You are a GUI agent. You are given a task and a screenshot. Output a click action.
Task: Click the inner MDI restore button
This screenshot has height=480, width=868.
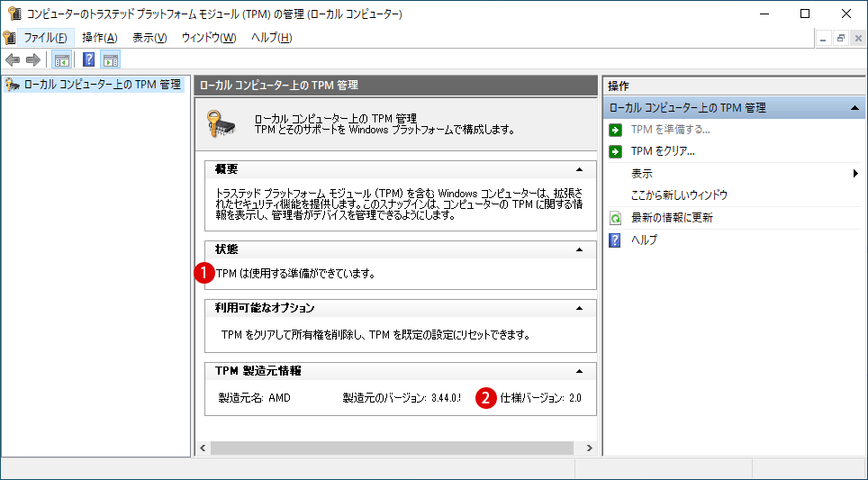click(x=841, y=38)
